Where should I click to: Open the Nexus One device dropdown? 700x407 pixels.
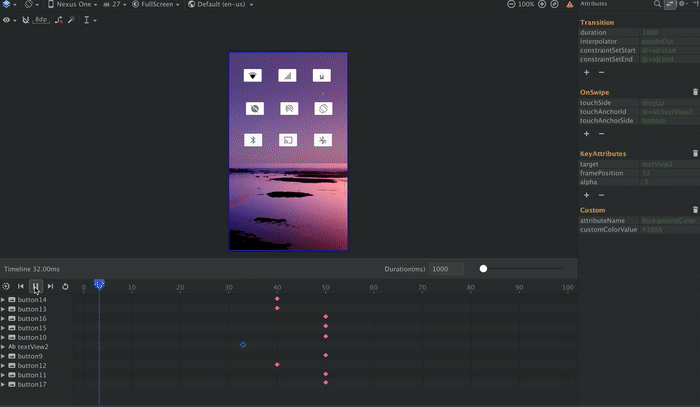click(x=72, y=4)
